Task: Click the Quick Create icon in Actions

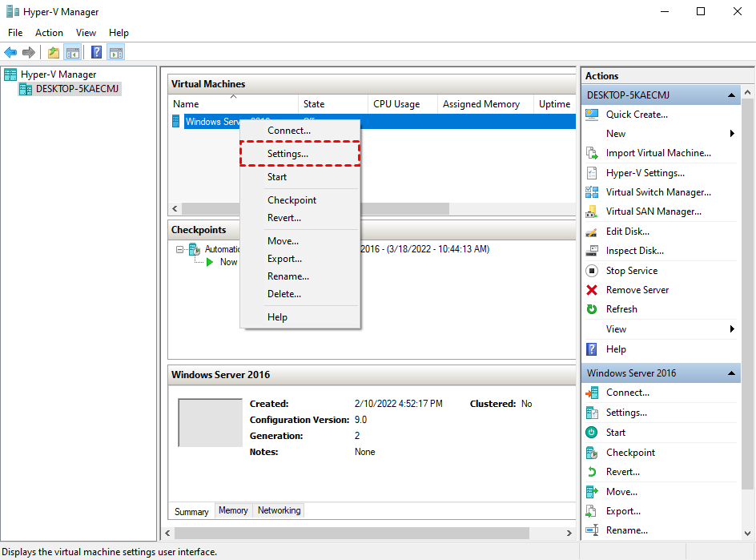Action: pyautogui.click(x=592, y=115)
